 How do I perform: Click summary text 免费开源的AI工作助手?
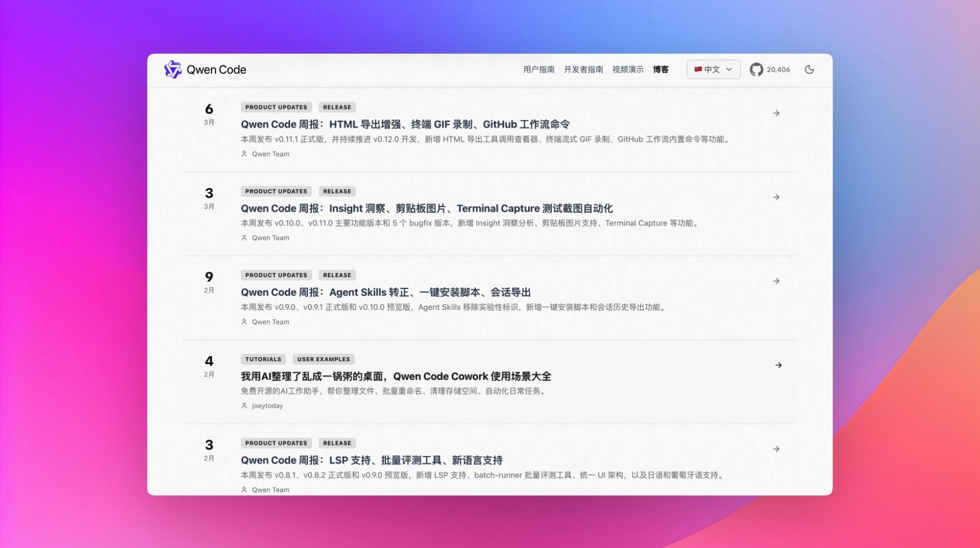pos(394,391)
